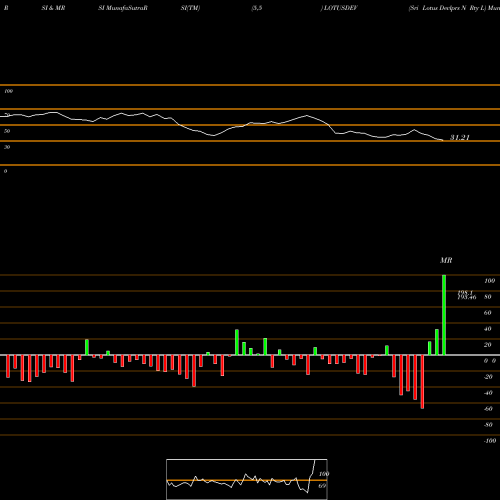Image resolution: width=500 pixels, height=500 pixels.
Task: Click the 100 label on the MR axis
Action: pyautogui.click(x=489, y=281)
